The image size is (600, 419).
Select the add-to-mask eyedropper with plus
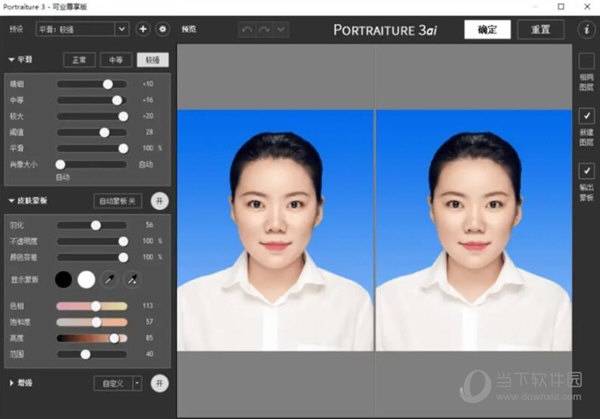(x=132, y=280)
